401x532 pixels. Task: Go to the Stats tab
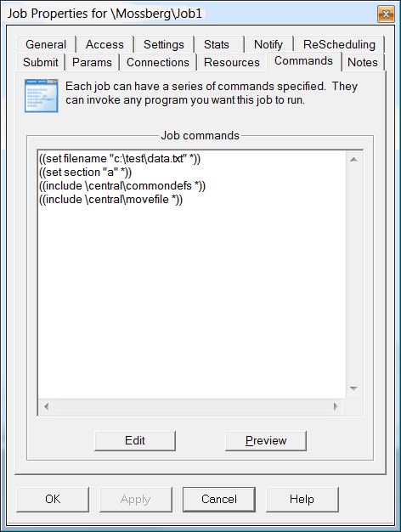(x=217, y=44)
